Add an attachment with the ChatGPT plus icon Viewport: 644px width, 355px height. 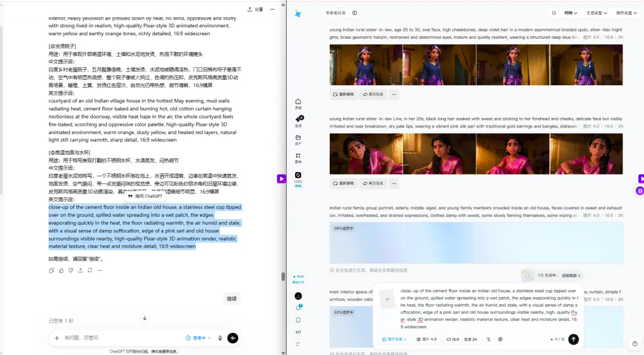coord(57,338)
